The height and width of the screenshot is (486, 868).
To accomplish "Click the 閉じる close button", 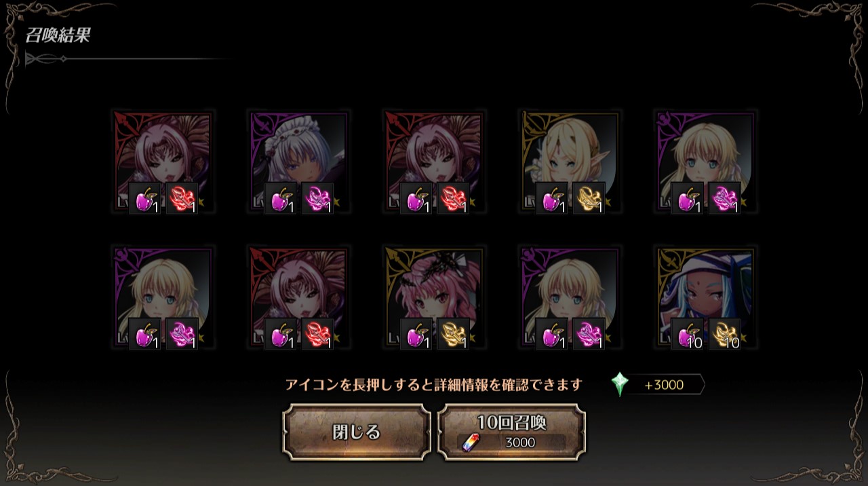I will click(x=357, y=432).
